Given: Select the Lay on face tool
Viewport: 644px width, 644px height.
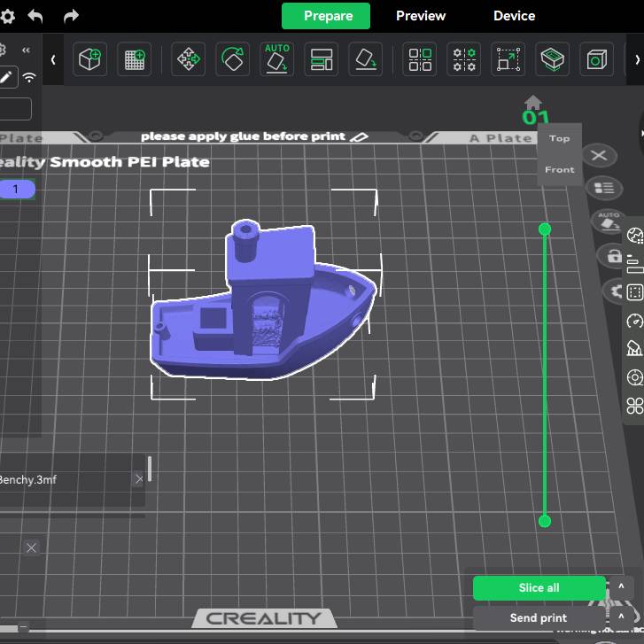Looking at the screenshot, I should 366,59.
